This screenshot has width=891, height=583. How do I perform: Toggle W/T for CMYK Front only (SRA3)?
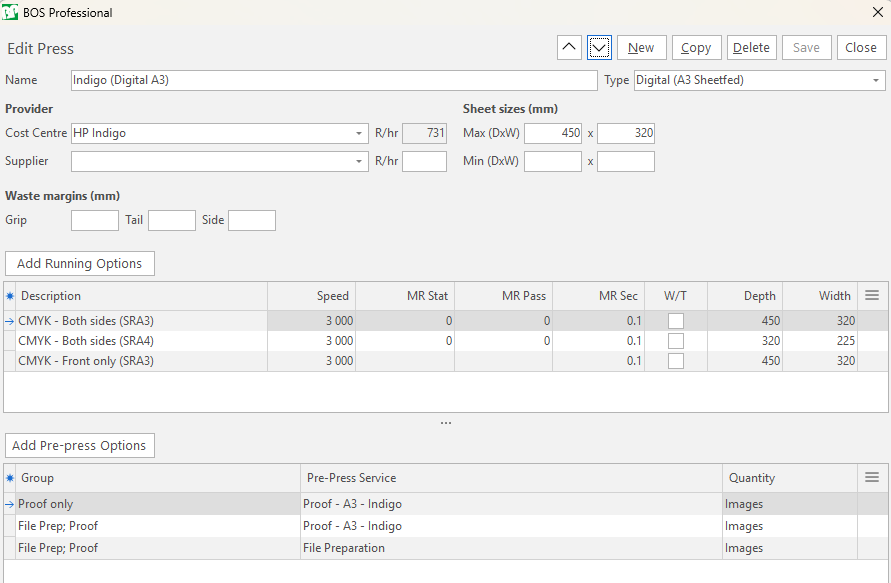click(x=676, y=361)
